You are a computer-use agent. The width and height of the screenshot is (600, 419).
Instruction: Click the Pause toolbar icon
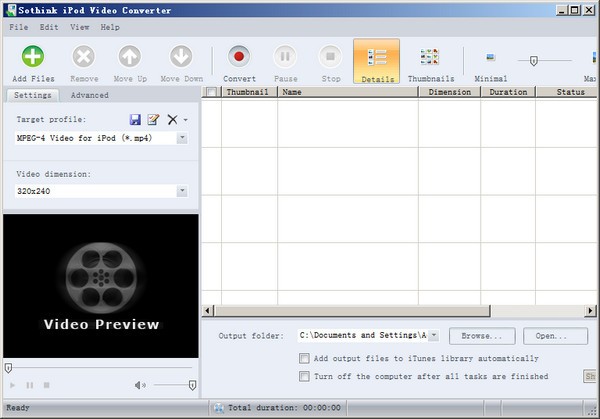point(285,56)
